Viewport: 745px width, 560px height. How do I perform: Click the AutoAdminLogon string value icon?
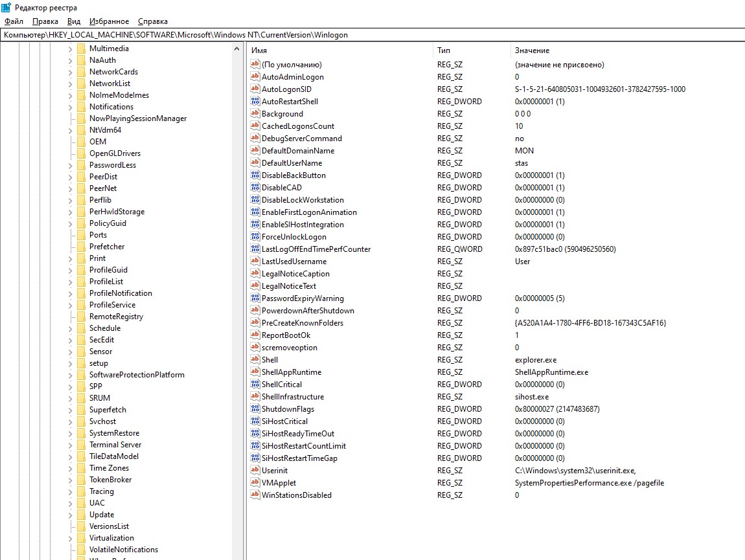tap(255, 76)
